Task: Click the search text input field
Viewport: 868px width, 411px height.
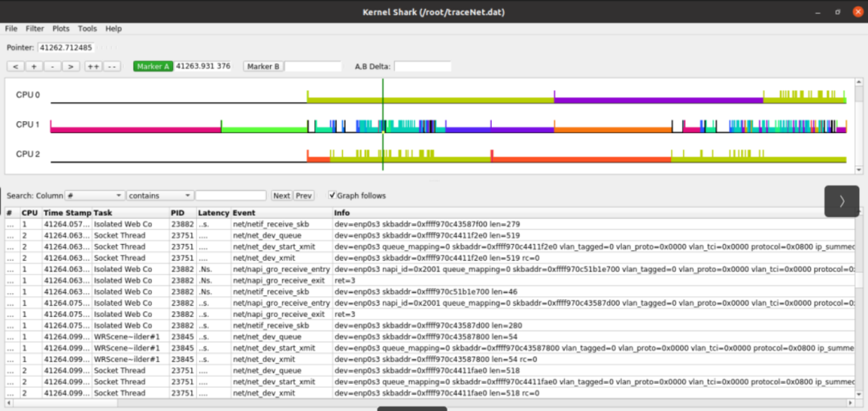Action: coord(231,195)
